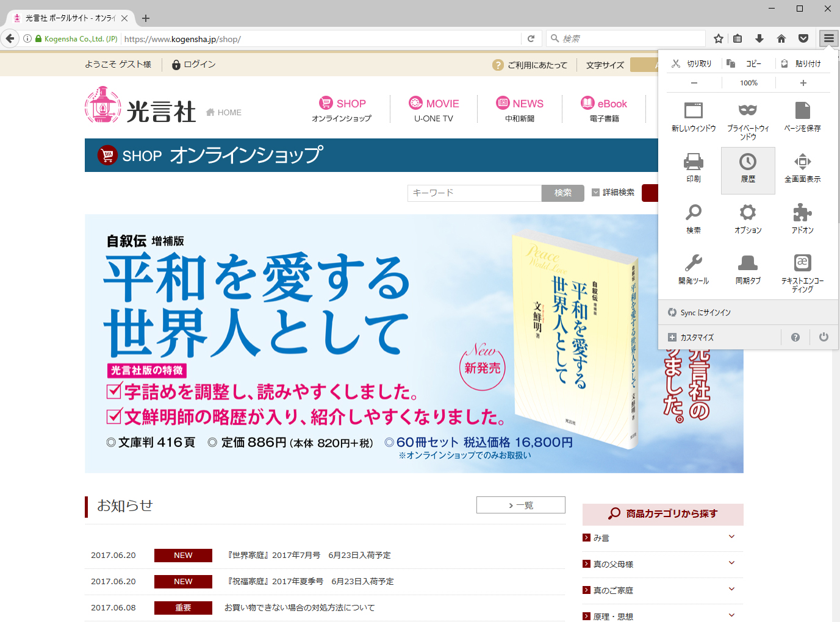This screenshot has height=622, width=840.
Task: Open MOVIE U-ONE TV nav item
Action: [434, 109]
